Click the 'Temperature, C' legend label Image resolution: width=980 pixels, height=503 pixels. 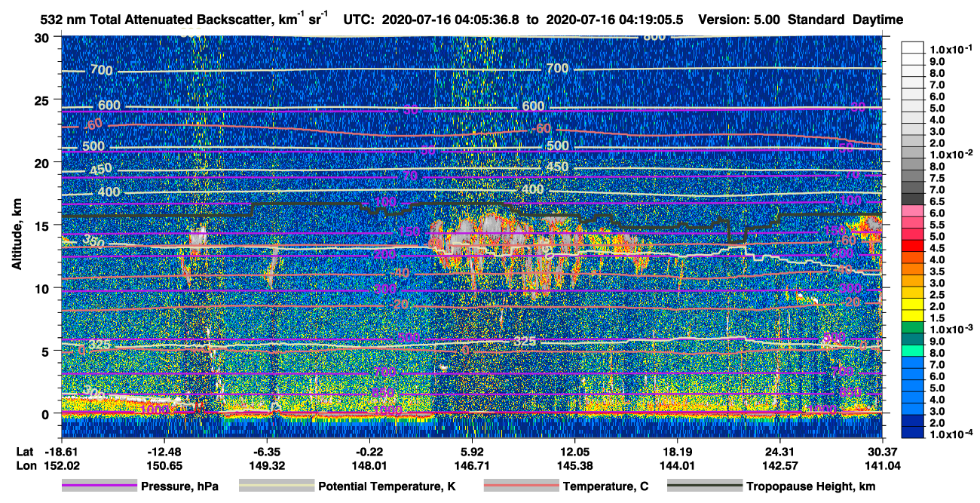605,486
